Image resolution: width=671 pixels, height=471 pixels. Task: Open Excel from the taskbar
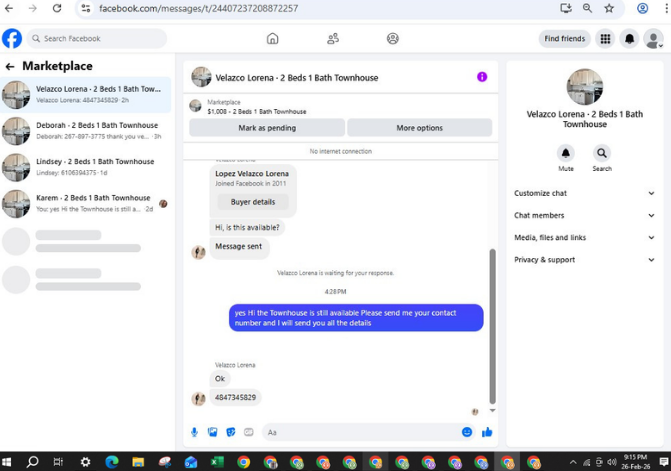pos(217,462)
